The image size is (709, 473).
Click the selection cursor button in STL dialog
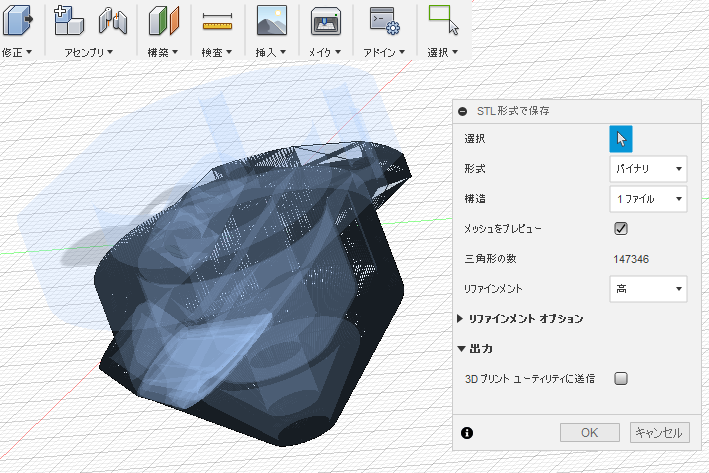tap(621, 139)
